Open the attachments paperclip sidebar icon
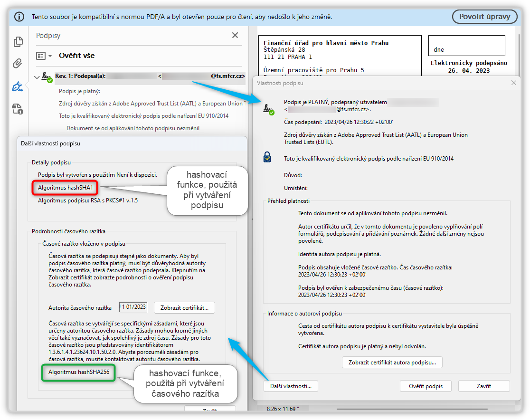The height and width of the screenshot is (420, 530). [x=18, y=64]
